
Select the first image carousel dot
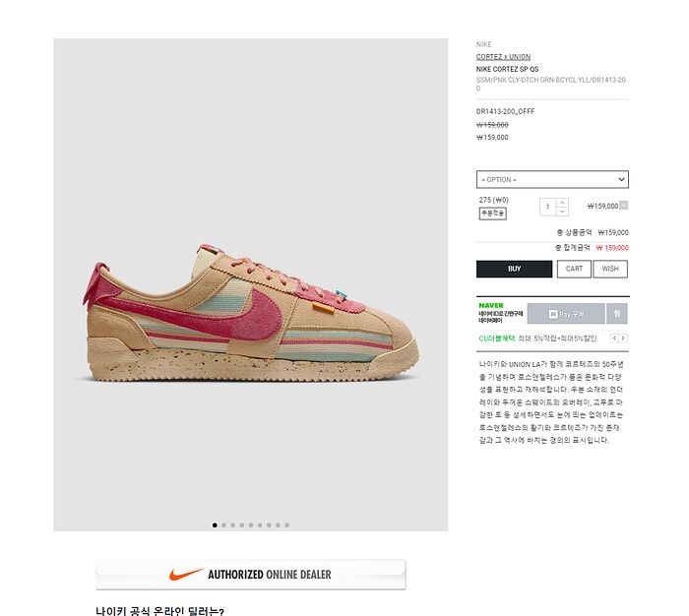coord(215,525)
